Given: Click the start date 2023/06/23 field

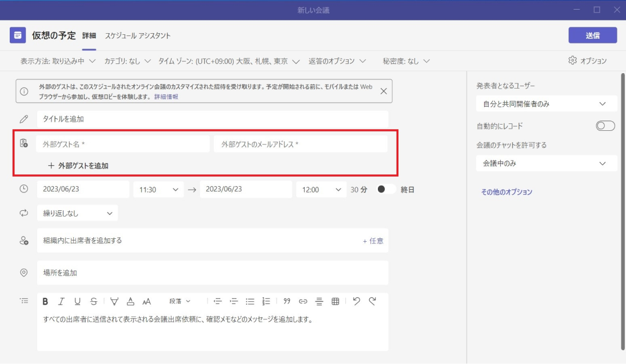Looking at the screenshot, I should click(83, 189).
